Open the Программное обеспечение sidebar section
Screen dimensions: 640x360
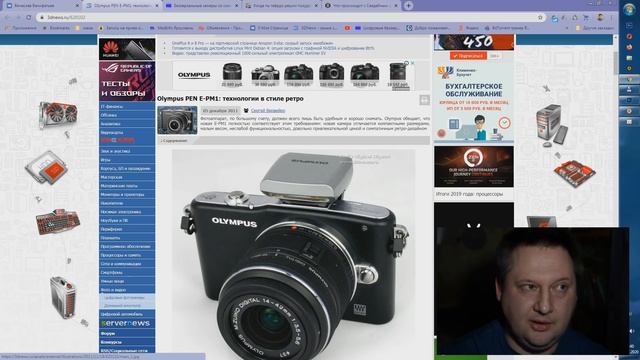point(127,246)
